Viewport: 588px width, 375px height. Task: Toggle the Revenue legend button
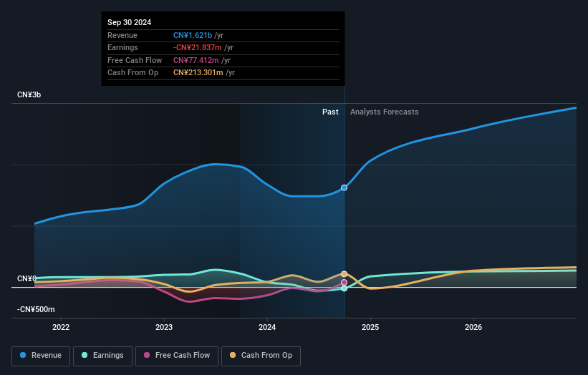pyautogui.click(x=41, y=356)
